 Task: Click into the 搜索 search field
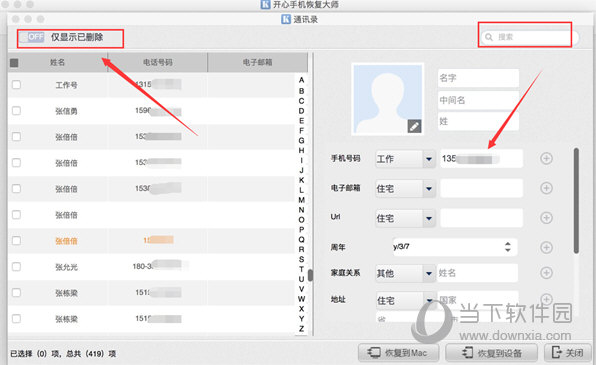coord(529,37)
